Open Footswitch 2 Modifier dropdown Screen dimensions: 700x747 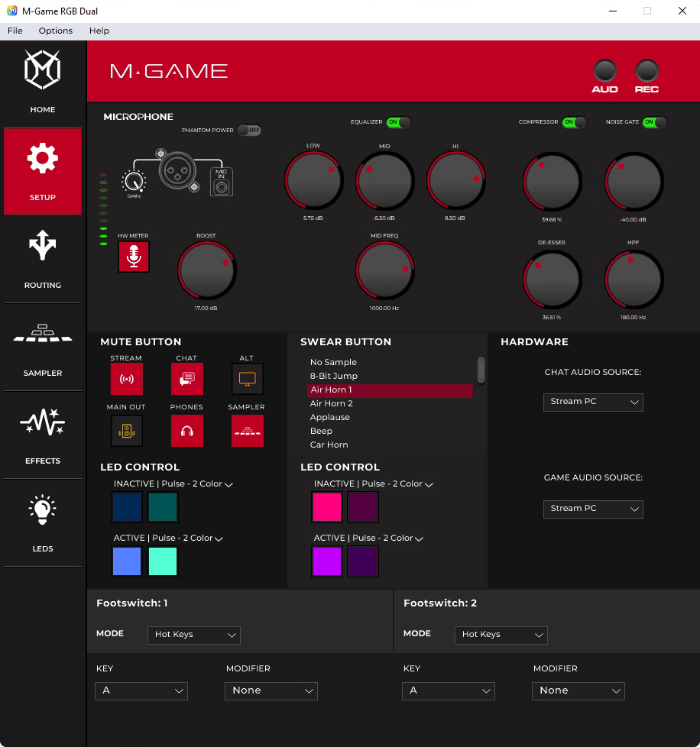(x=578, y=690)
